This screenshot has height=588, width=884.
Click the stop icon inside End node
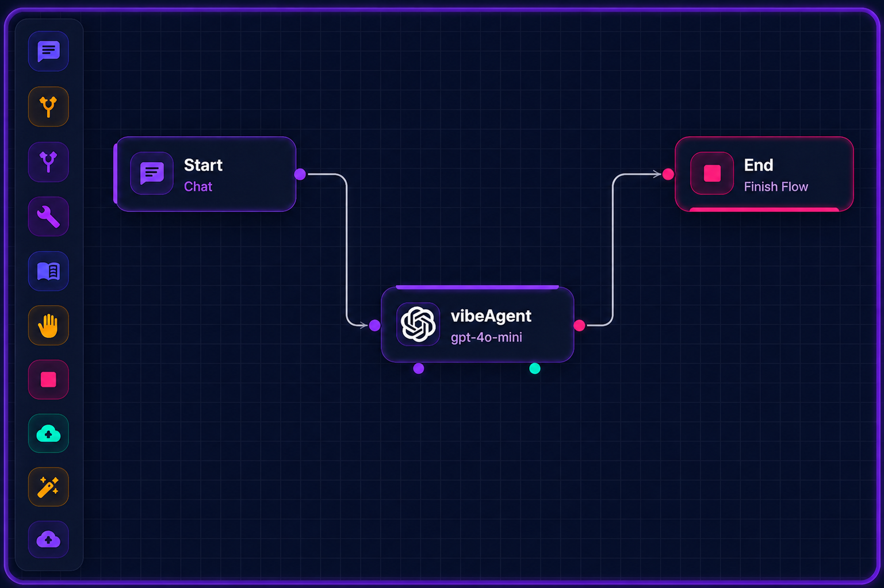pos(712,173)
